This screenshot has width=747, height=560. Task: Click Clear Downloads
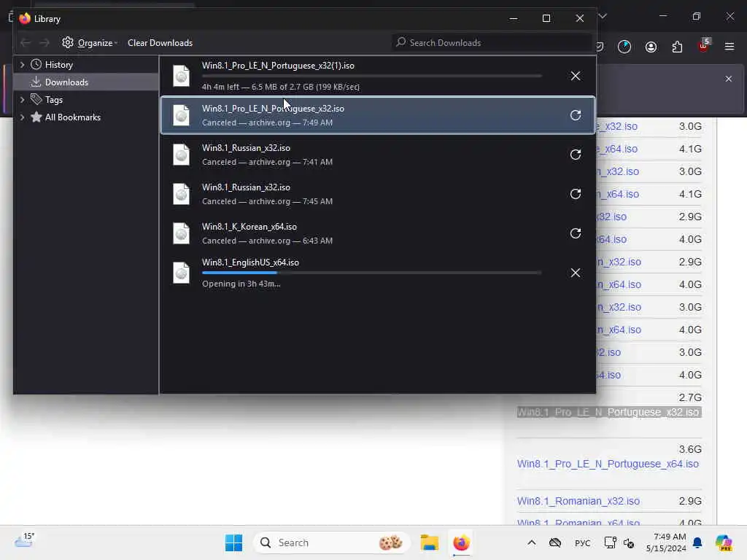click(160, 43)
